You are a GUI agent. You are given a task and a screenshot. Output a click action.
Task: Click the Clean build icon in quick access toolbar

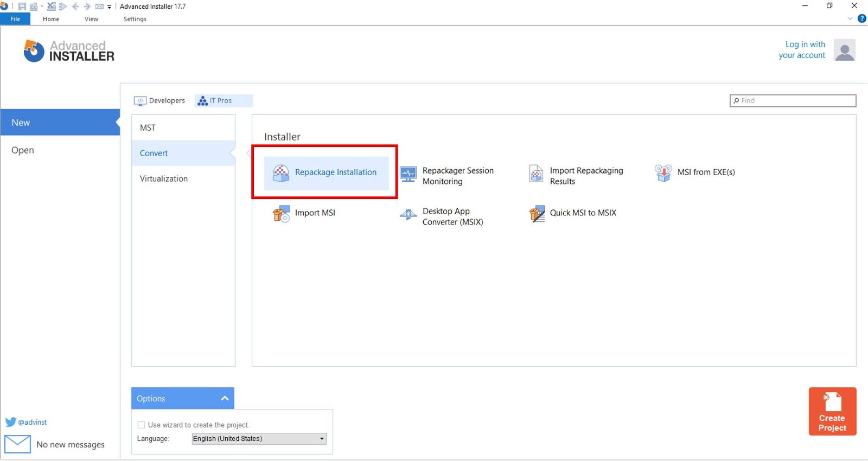[x=52, y=7]
